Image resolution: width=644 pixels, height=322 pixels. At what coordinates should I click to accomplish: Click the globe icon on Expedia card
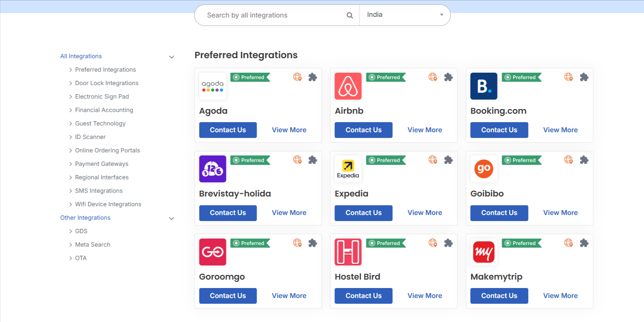433,160
